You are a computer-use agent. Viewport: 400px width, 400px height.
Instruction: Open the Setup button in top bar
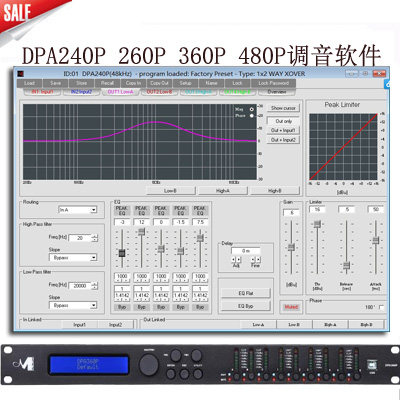(x=185, y=83)
